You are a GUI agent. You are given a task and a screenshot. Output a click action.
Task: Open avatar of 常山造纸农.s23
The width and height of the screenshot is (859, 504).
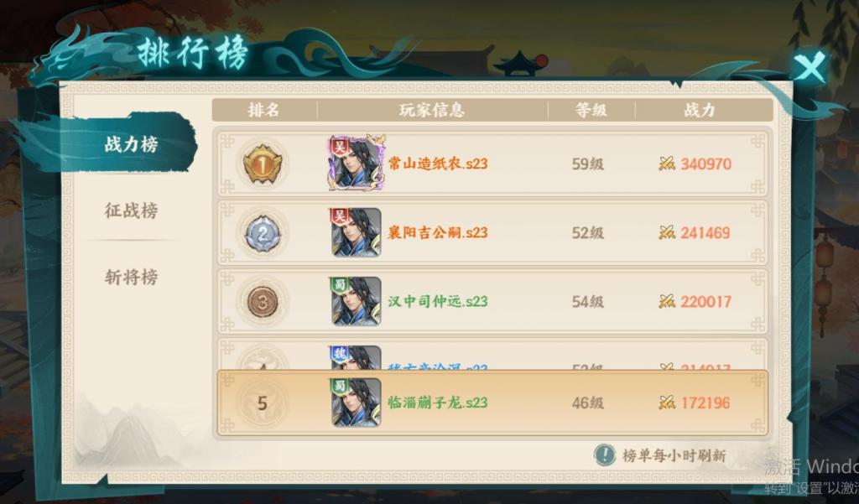[356, 163]
